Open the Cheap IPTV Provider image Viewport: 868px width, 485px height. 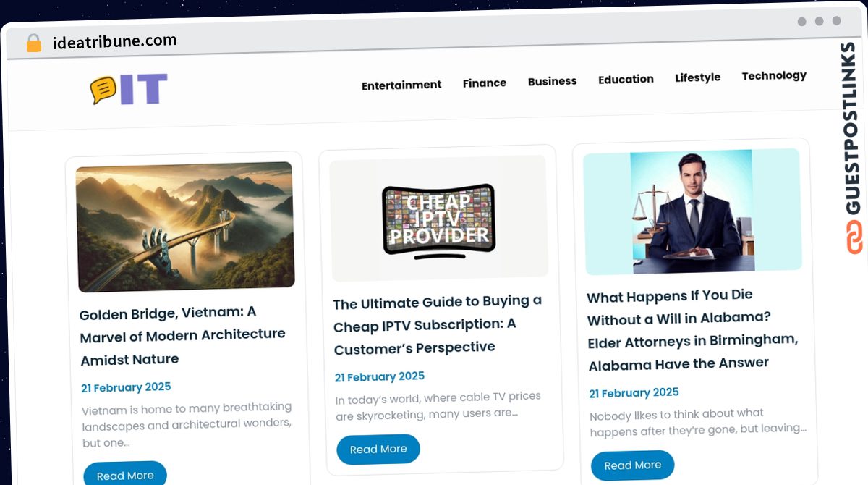point(438,218)
